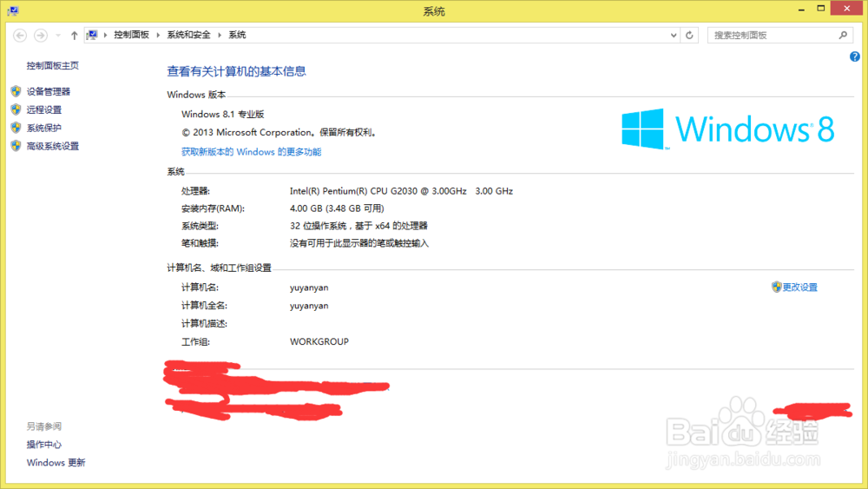Close the 系统 window
The image size is (868, 489).
pos(847,9)
